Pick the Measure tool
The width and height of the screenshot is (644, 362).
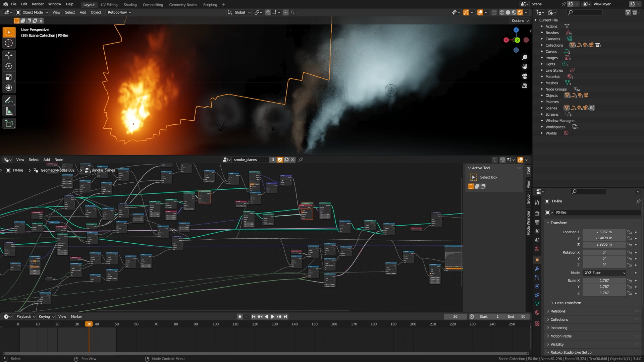point(9,111)
